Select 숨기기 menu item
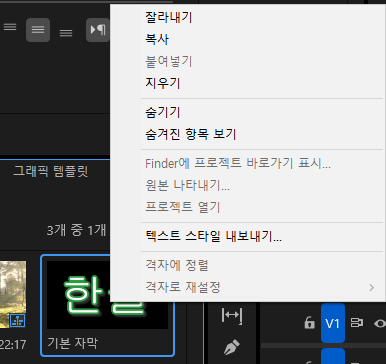 pyautogui.click(x=163, y=112)
